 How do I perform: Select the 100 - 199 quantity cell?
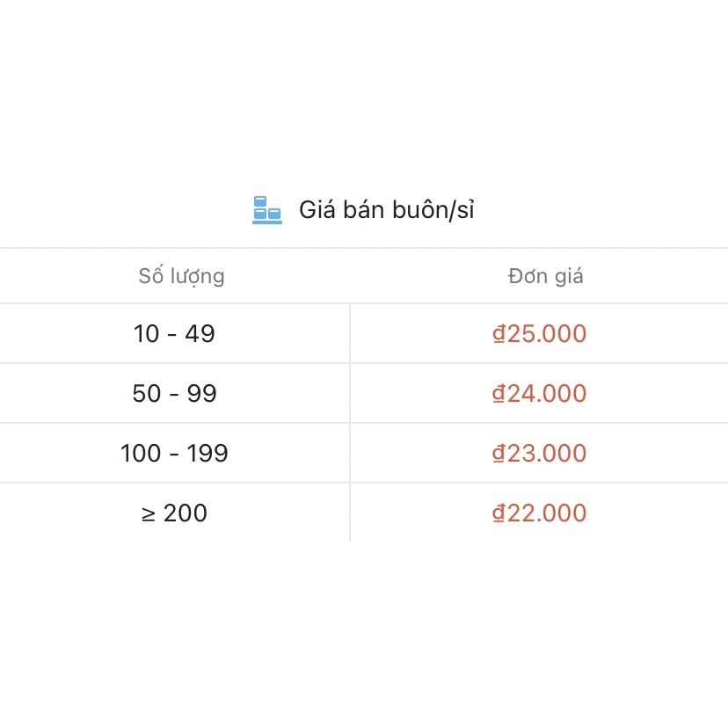pyautogui.click(x=174, y=454)
